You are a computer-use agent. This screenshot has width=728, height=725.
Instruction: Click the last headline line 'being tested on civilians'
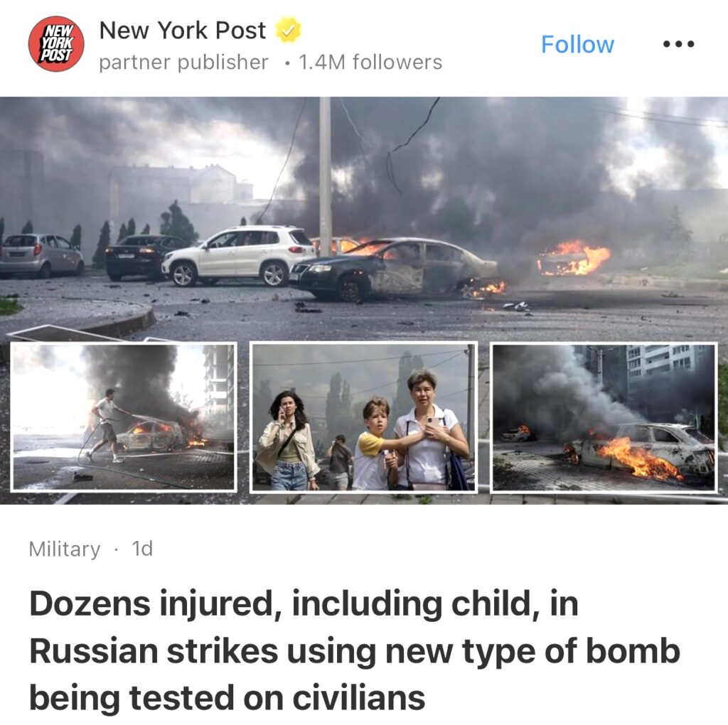tap(227, 697)
